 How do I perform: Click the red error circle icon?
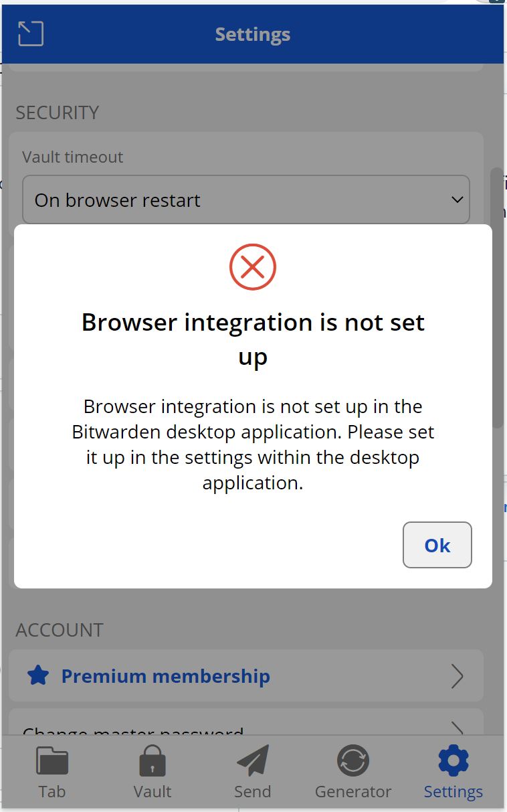point(252,266)
